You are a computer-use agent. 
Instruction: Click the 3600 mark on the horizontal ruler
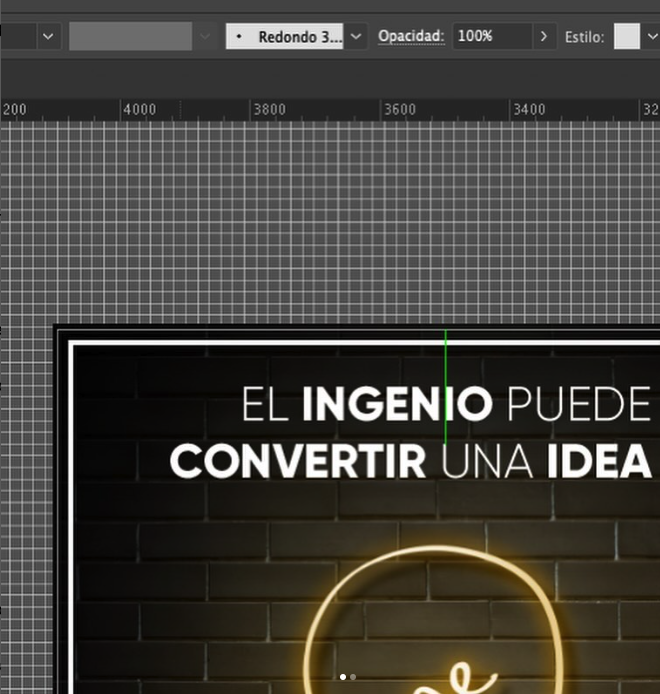pos(399,110)
